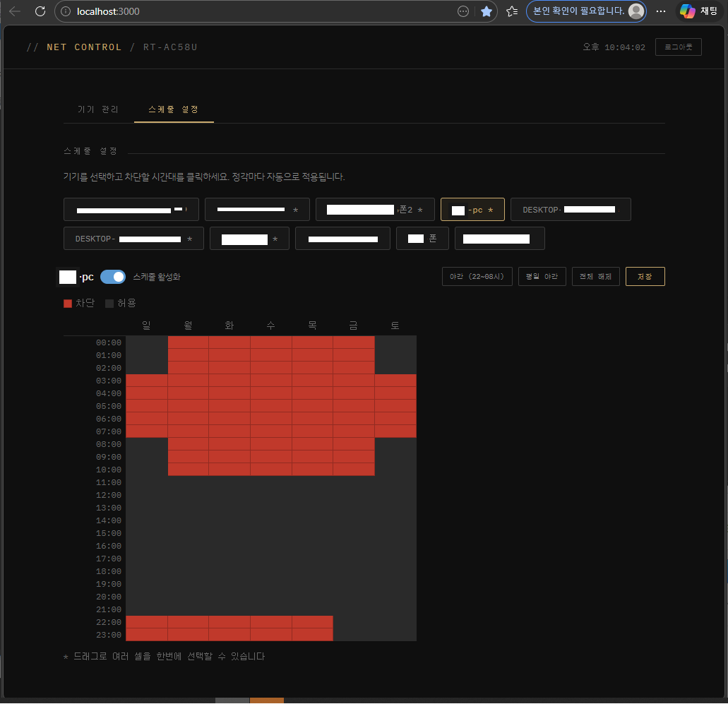Click the browser back arrow
This screenshot has height=704, width=728.
coord(14,11)
